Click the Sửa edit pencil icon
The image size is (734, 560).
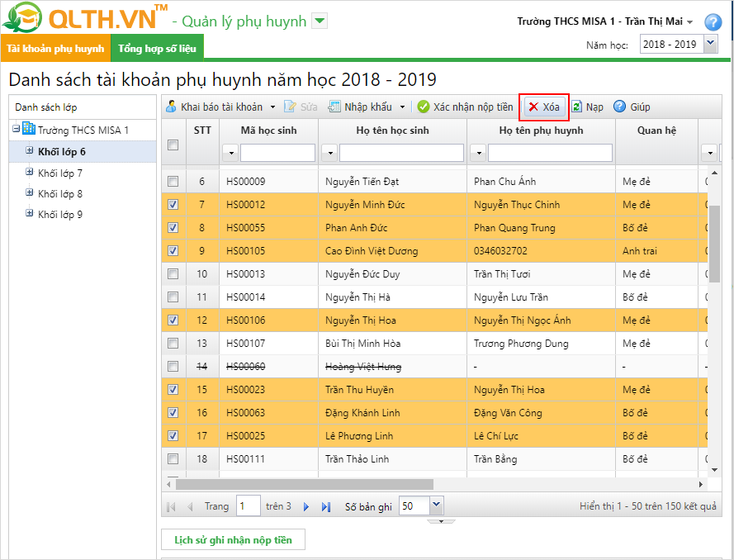pyautogui.click(x=290, y=107)
